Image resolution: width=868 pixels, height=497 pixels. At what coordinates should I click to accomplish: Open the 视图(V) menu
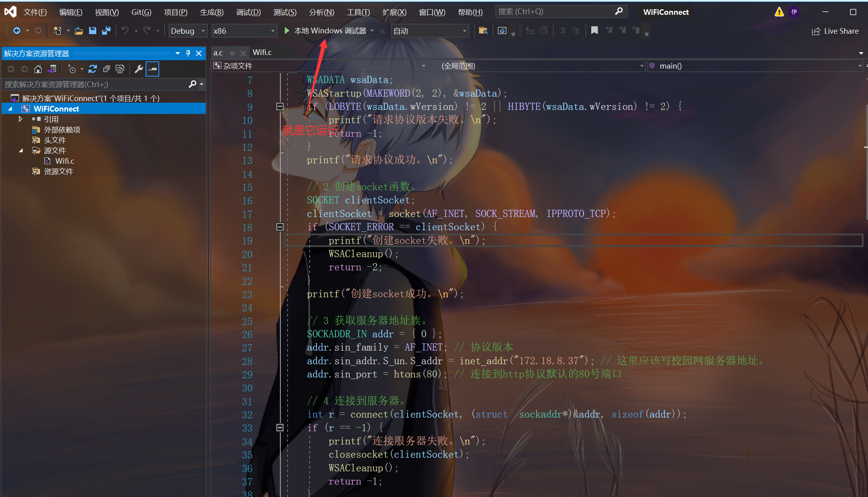(x=107, y=12)
